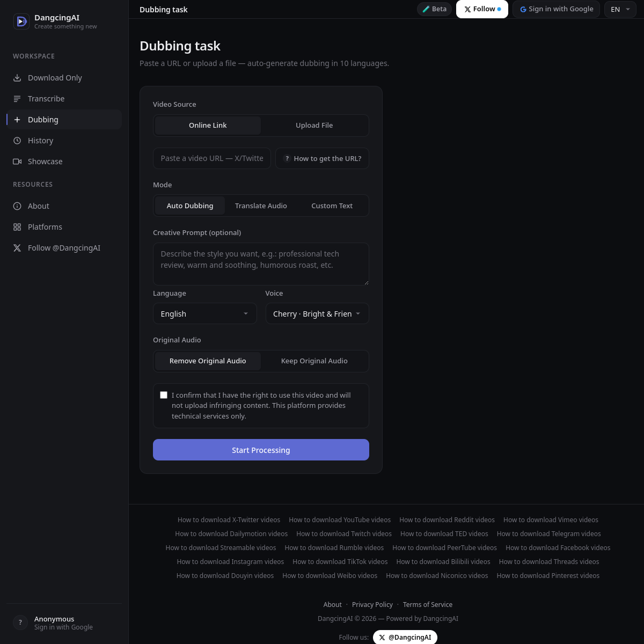The width and height of the screenshot is (644, 644).
Task: Click How to get the URL? button
Action: coord(322,158)
